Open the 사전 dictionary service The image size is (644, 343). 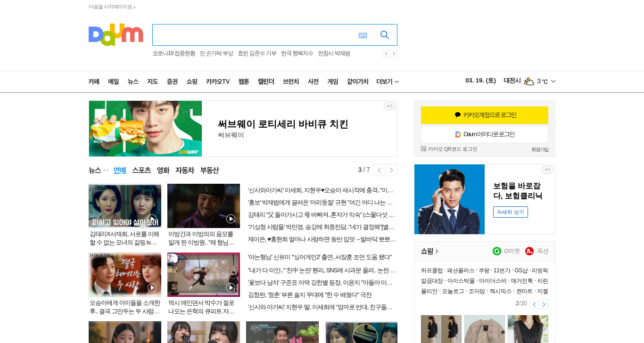(x=313, y=82)
